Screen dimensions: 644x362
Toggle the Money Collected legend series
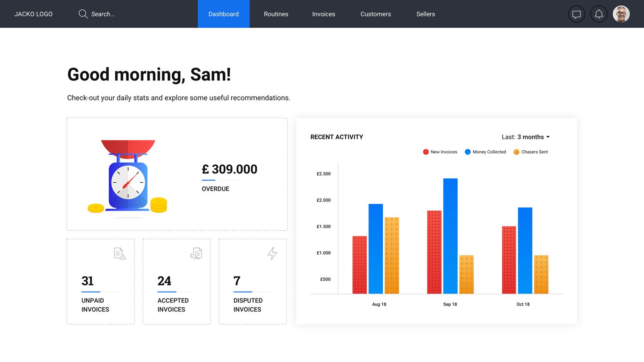485,152
